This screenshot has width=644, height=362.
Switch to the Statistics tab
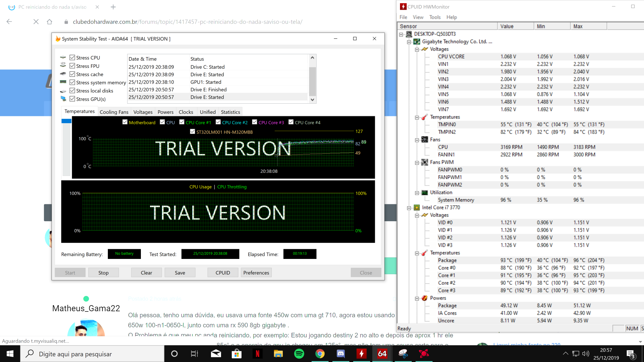tap(230, 112)
